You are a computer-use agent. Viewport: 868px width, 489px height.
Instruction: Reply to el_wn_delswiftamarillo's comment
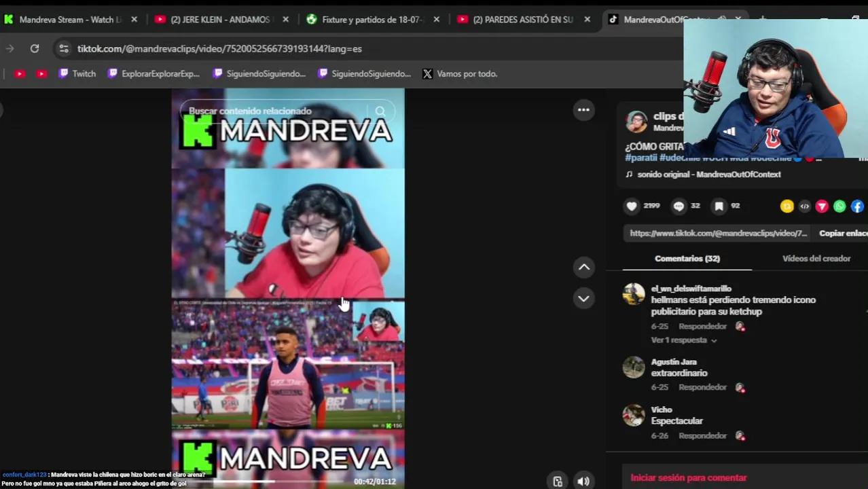702,327
